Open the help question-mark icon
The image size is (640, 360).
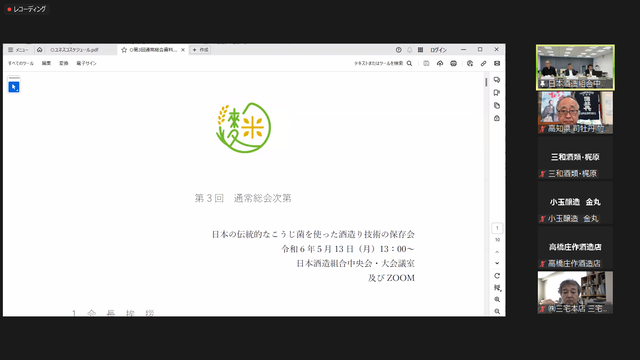click(398, 50)
